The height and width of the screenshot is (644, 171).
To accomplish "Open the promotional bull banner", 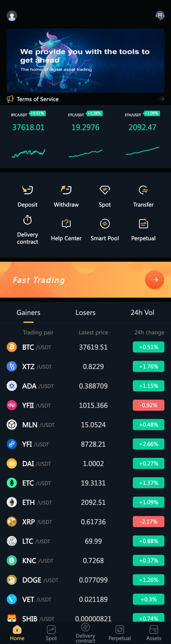I will (x=85, y=61).
